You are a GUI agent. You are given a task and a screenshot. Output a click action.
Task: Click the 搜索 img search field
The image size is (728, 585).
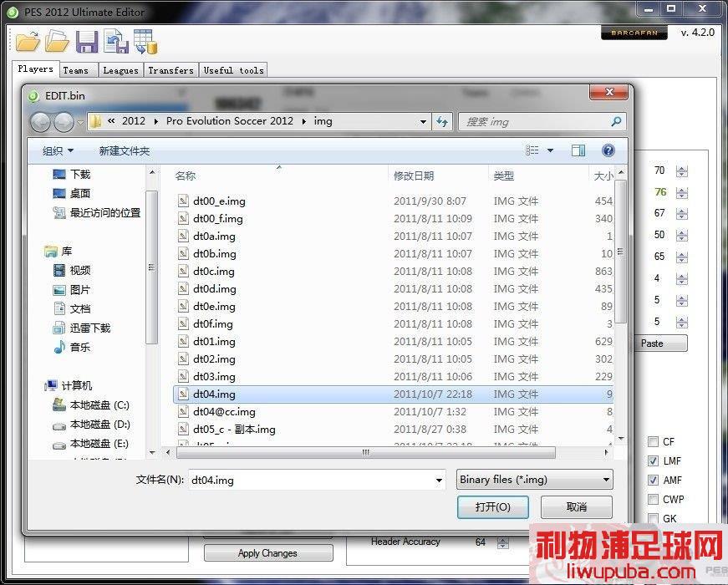pos(542,122)
